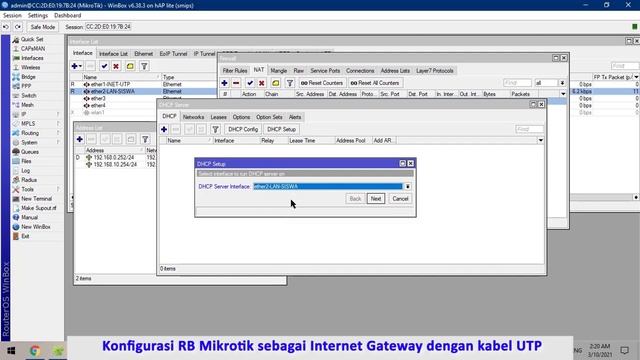Click Reset All Counters in Firewall

tap(375, 83)
